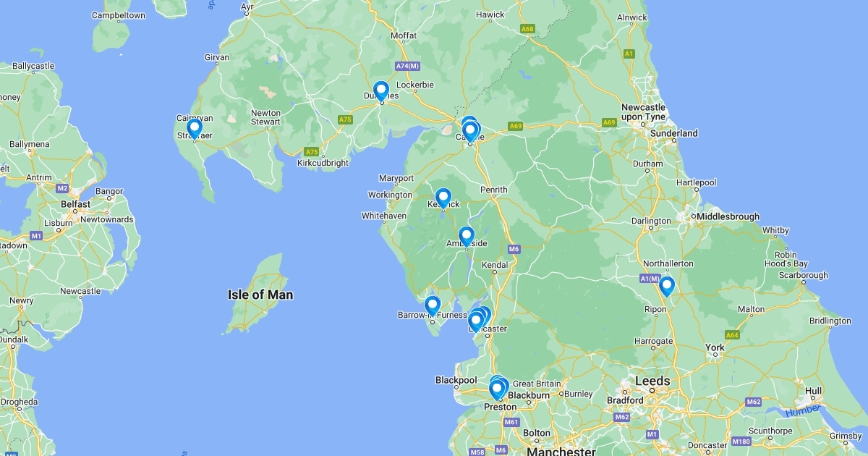Click the Manchester city label
868x456 pixels.
tap(562, 451)
